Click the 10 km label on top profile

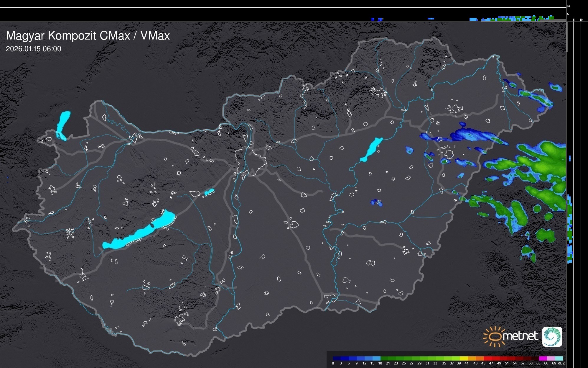pos(568,6)
